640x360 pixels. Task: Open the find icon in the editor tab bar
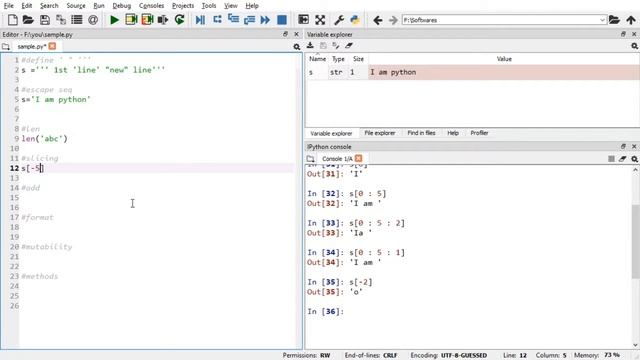pos(297,47)
